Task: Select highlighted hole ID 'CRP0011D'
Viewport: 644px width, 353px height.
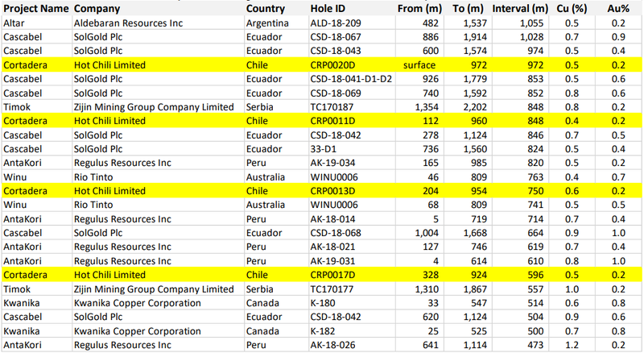Action: tap(332, 121)
